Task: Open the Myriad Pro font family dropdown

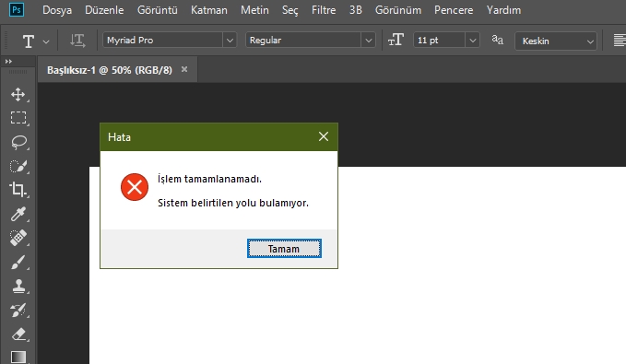Action: [230, 41]
